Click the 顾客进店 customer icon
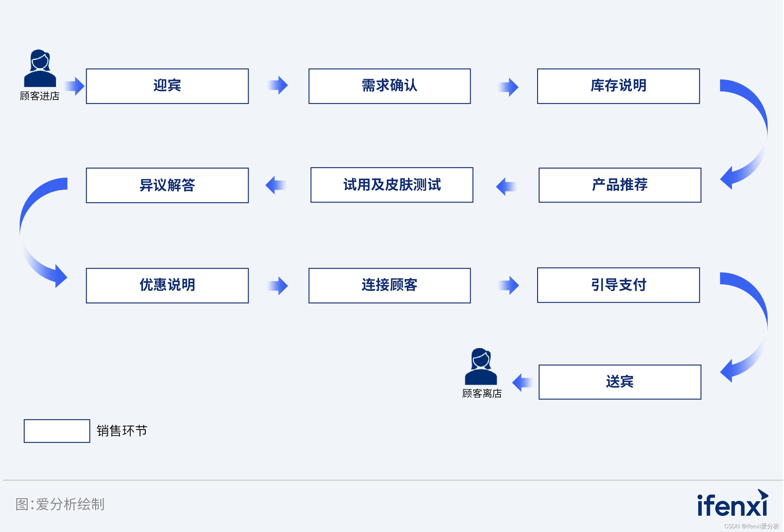The width and height of the screenshot is (784, 532). 40,68
